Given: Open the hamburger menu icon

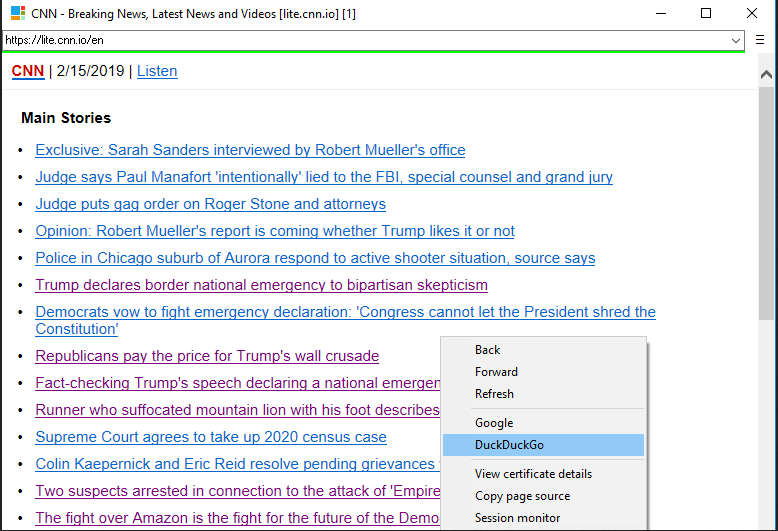Looking at the screenshot, I should pyautogui.click(x=760, y=40).
